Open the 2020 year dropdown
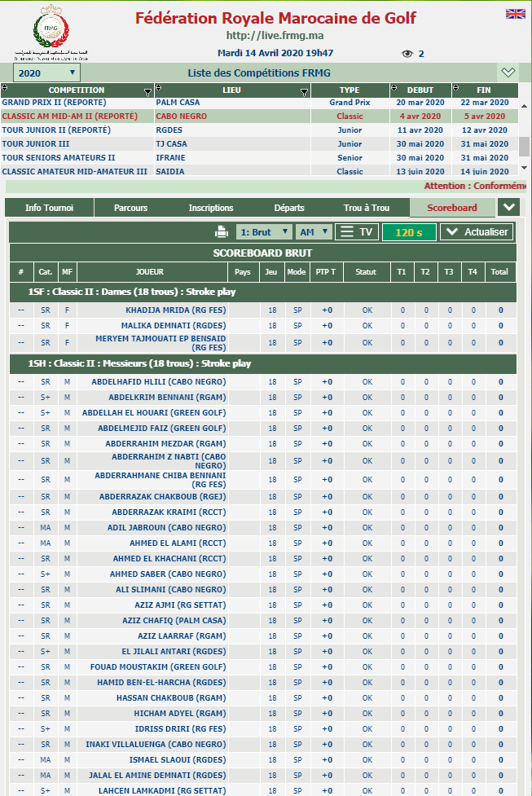Screen dimensions: 532x796 46,73
